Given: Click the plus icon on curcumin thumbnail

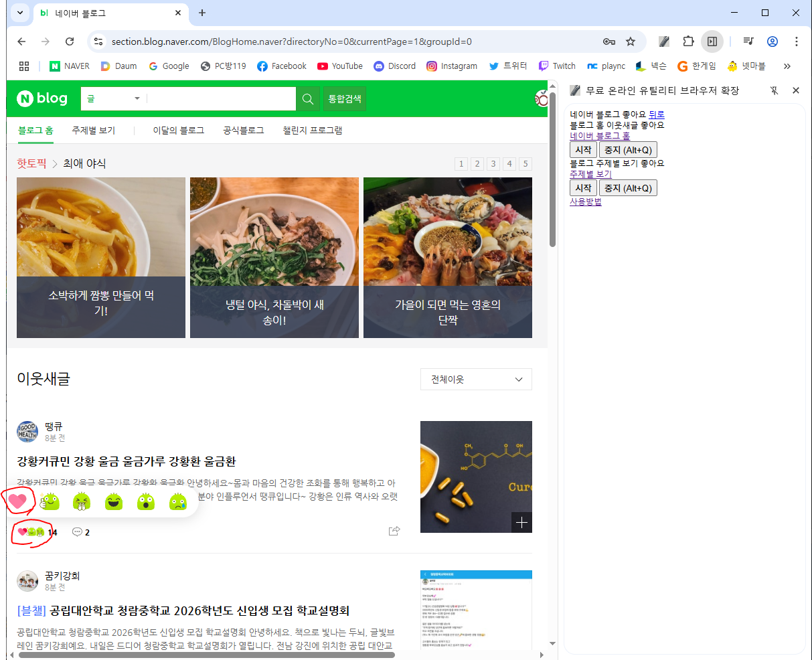Looking at the screenshot, I should pos(521,523).
